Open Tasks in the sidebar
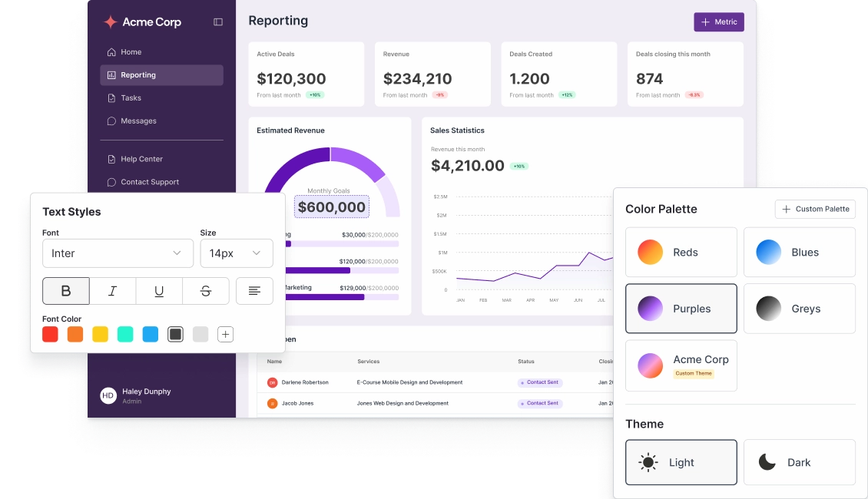 (161, 98)
